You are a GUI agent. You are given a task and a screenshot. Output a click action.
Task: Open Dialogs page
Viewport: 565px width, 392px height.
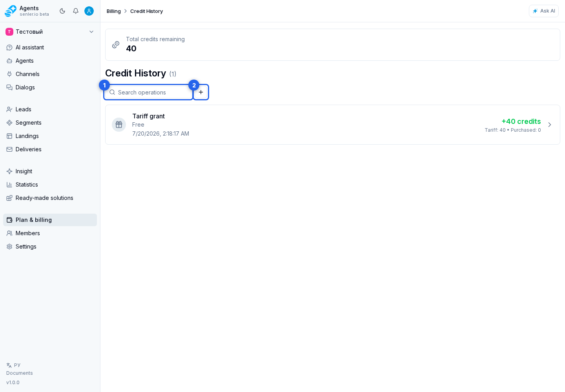[x=50, y=87]
